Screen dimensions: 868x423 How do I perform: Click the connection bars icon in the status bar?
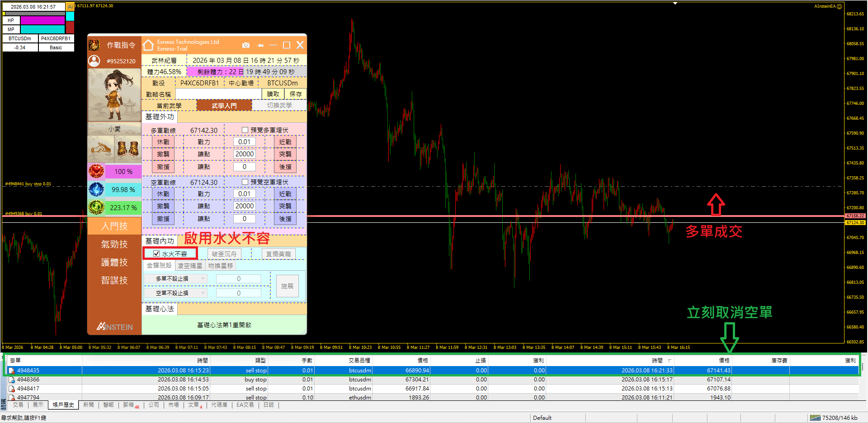point(815,418)
